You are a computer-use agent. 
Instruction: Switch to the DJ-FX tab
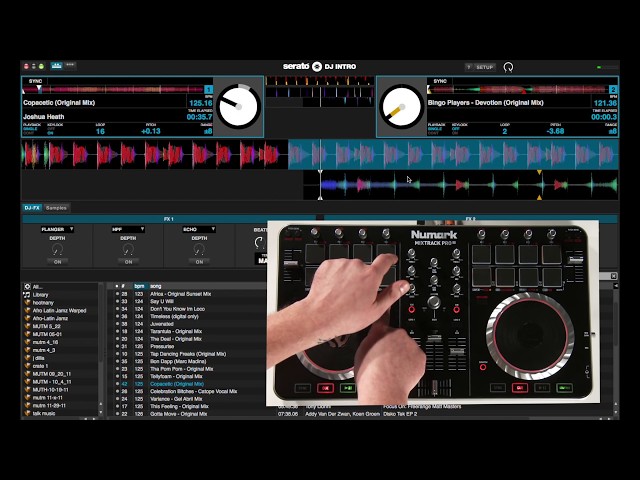coord(32,208)
